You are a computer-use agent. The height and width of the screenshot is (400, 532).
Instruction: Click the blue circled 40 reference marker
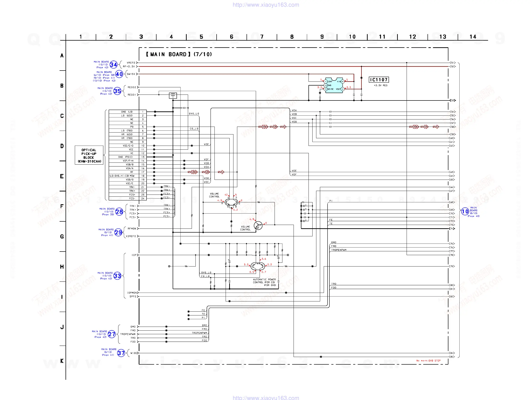(119, 74)
